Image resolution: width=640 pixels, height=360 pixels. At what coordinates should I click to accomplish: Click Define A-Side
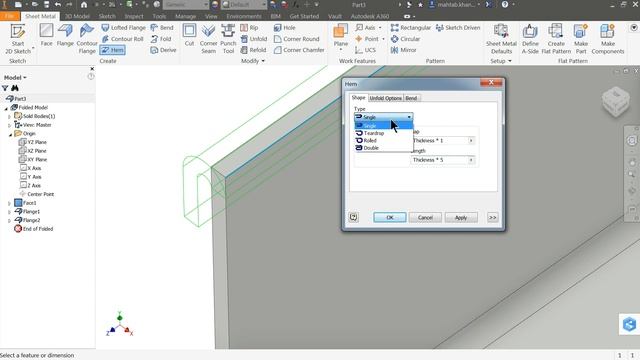(x=530, y=39)
